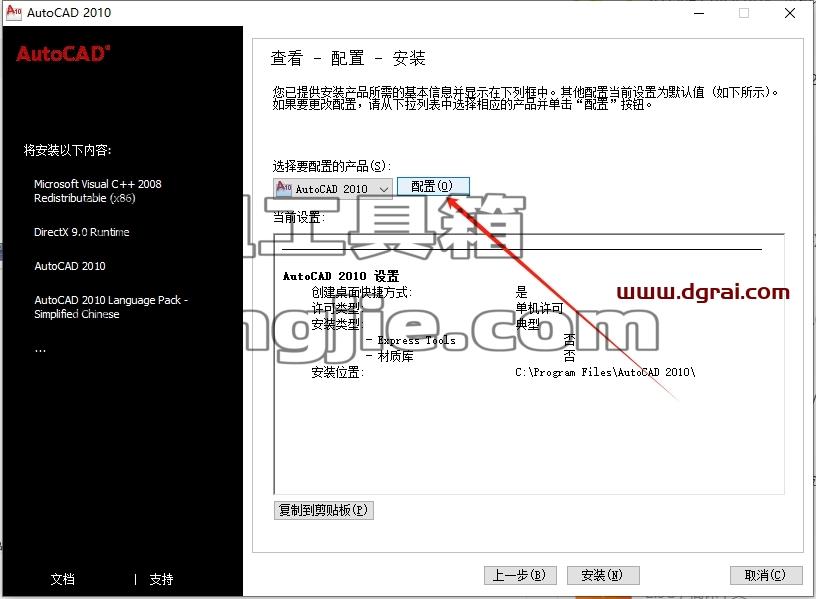Copy settings with the 复制到剪贴板(P) button
The image size is (816, 599).
click(324, 510)
